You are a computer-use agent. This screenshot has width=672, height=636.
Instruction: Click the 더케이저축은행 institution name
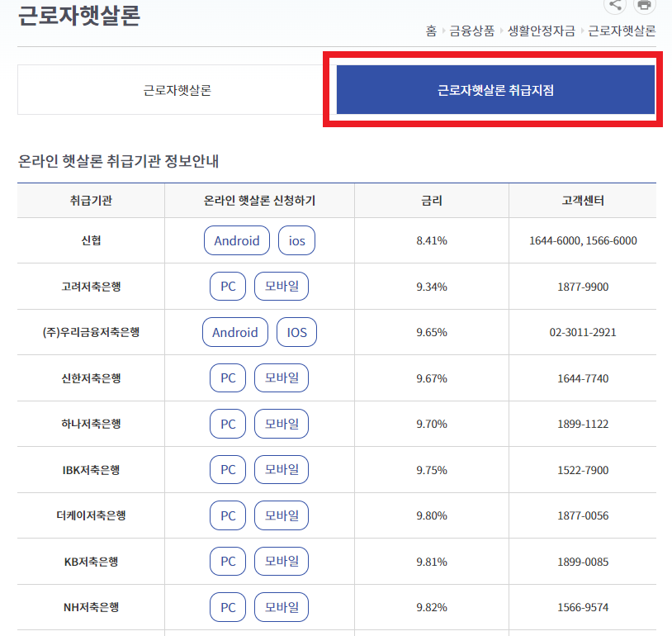pyautogui.click(x=91, y=515)
